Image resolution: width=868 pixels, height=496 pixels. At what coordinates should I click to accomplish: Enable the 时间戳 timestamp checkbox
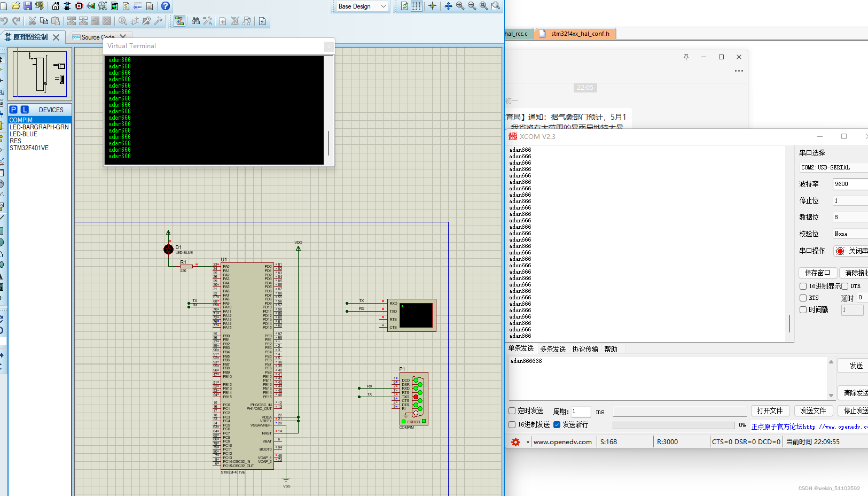[x=803, y=309]
